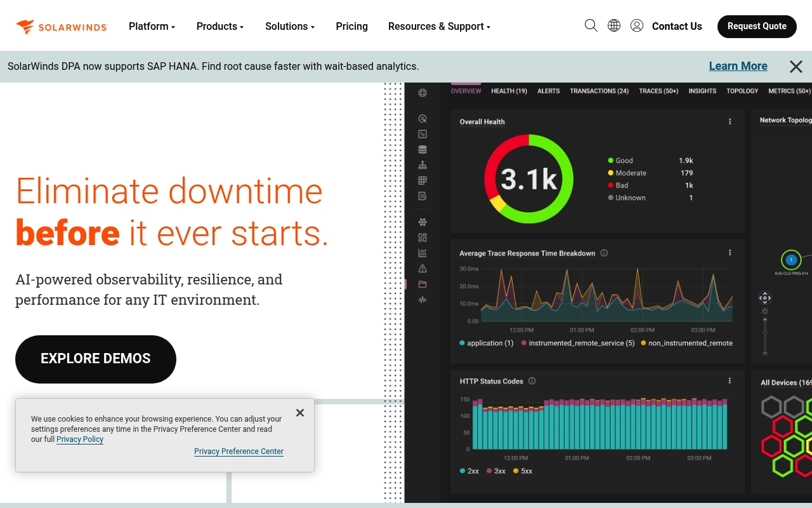
Task: Click the user account icon
Action: (x=637, y=25)
